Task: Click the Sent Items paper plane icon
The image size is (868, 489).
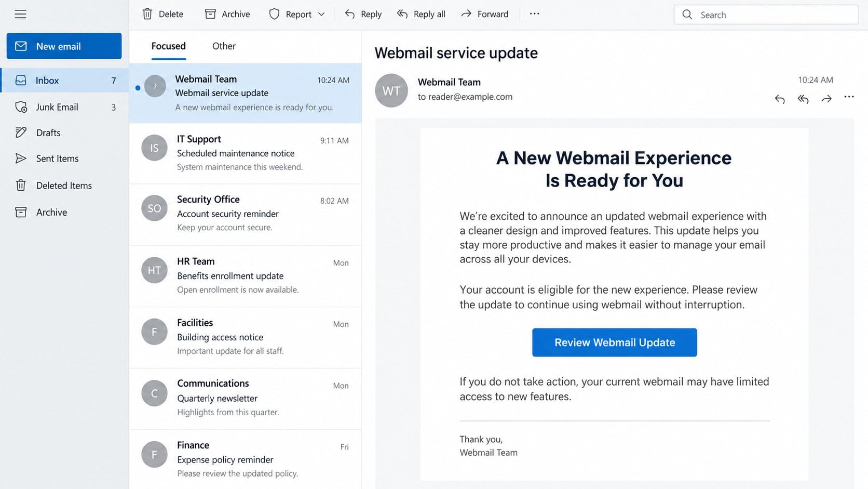Action: (x=21, y=158)
